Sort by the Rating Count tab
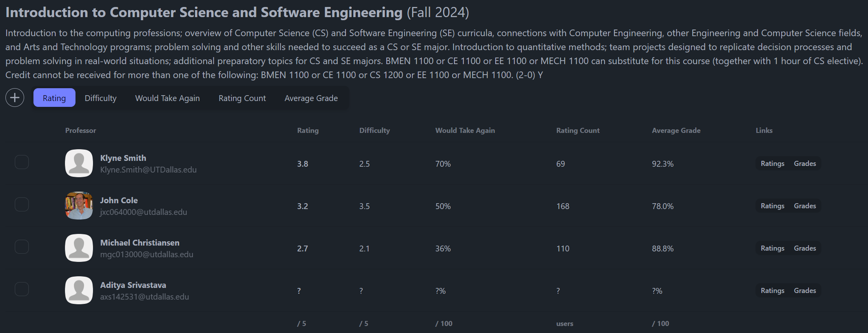The image size is (868, 333). pos(242,98)
